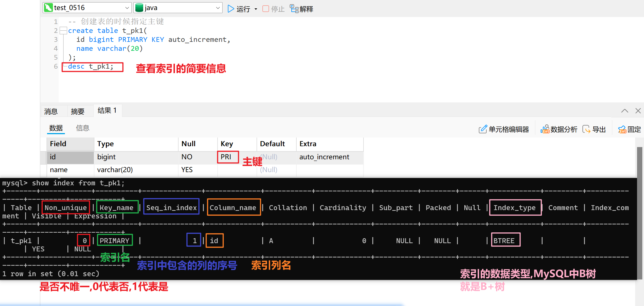This screenshot has width=644, height=306.
Task: Close the results panel with the X
Action: [638, 111]
